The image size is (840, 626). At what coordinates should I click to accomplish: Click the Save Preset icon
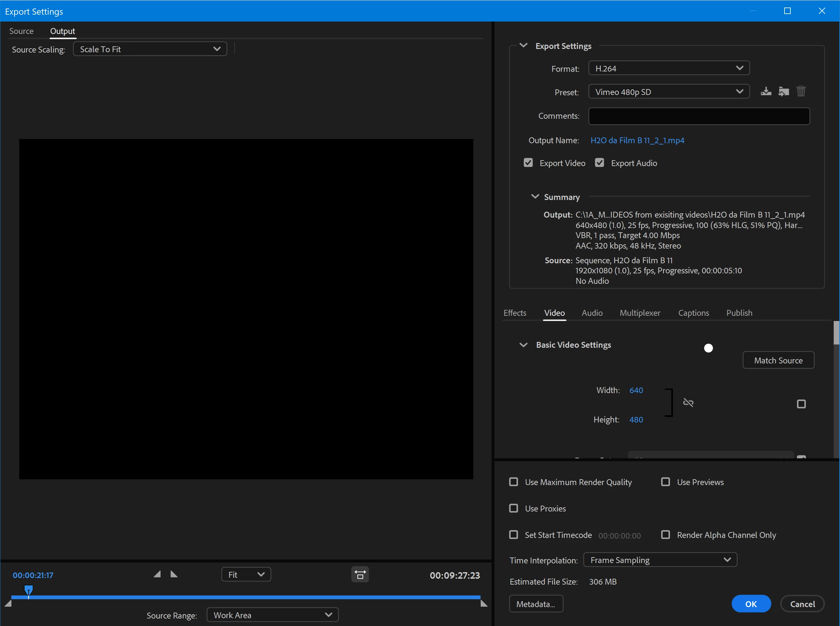[766, 92]
